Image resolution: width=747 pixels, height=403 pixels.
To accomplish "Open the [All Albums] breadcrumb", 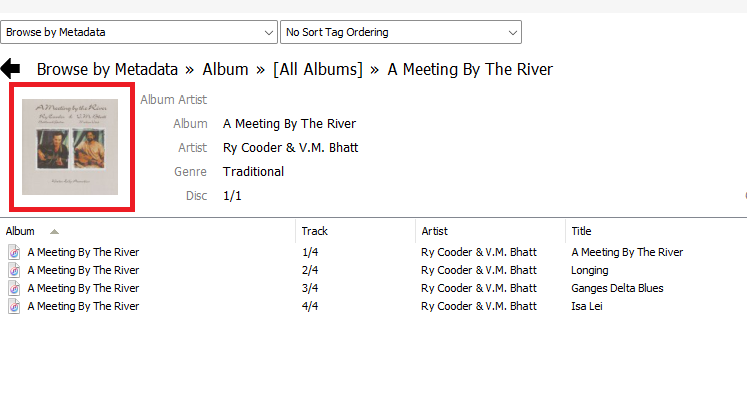I will pyautogui.click(x=317, y=69).
